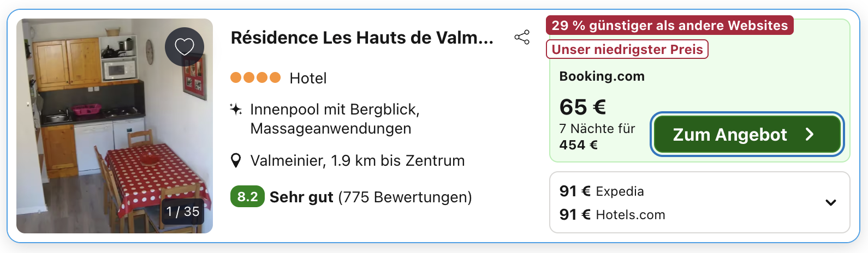Click the 8.2 rating score badge

click(247, 197)
